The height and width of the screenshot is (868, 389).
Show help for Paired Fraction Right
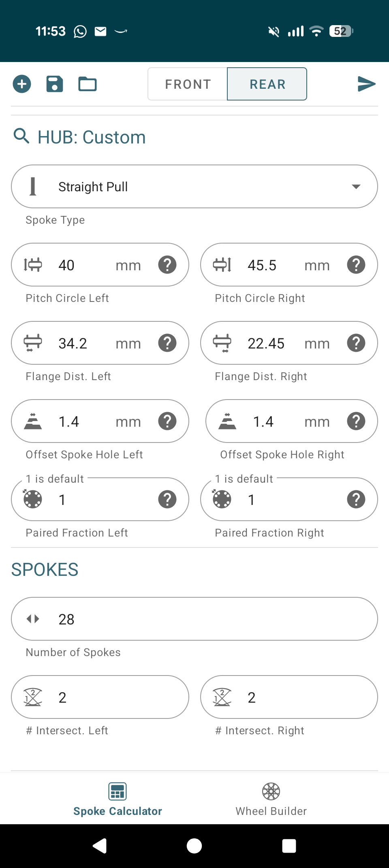356,500
